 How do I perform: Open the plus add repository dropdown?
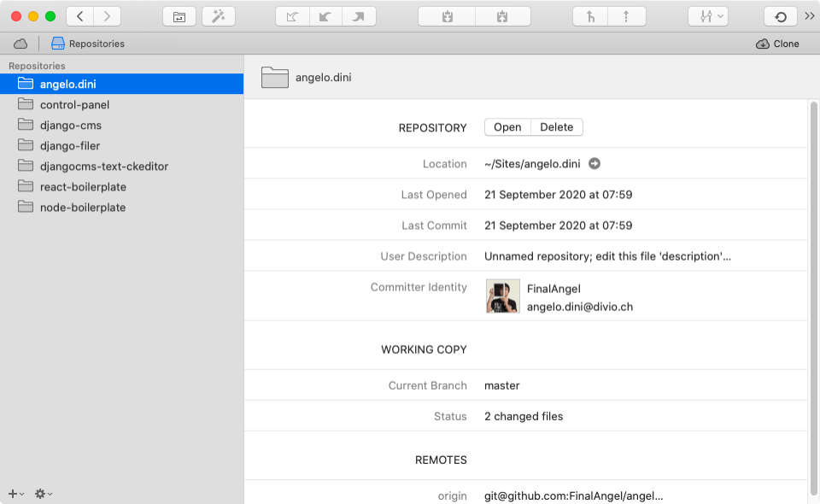[x=15, y=494]
